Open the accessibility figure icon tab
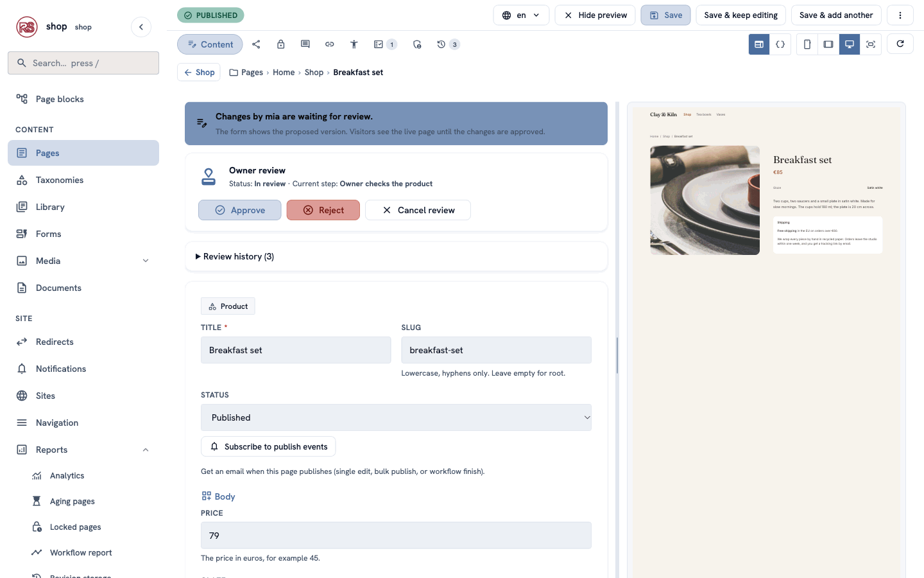The image size is (924, 578). click(x=354, y=44)
